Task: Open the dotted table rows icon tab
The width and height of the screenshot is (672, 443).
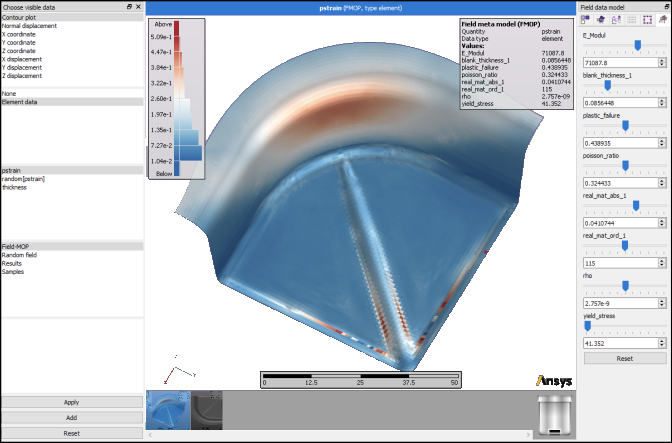Action: point(632,20)
